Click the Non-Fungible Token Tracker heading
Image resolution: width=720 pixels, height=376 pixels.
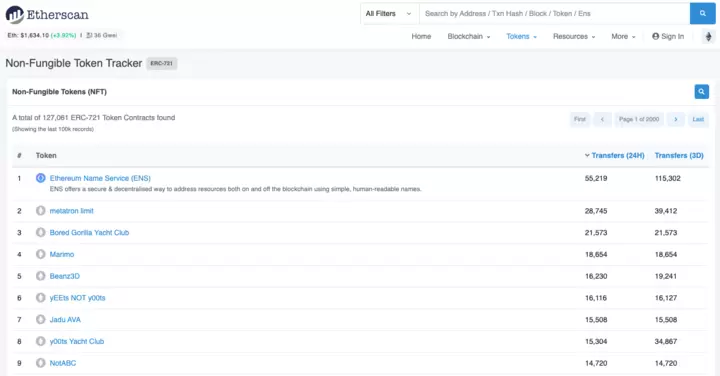pyautogui.click(x=73, y=63)
